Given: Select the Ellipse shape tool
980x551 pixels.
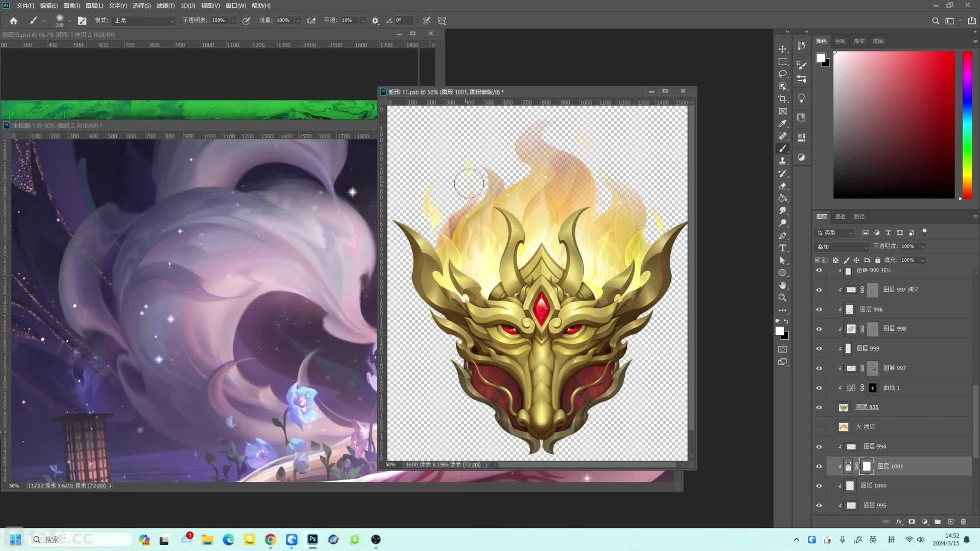Looking at the screenshot, I should pos(782,273).
